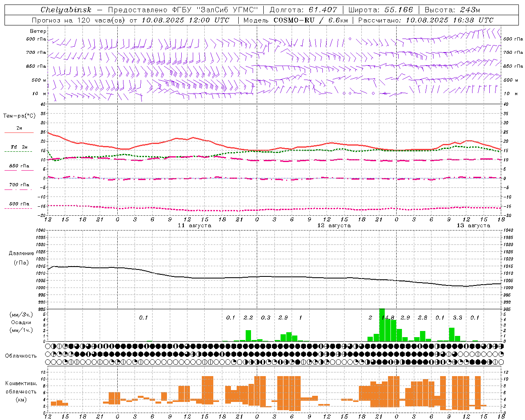This screenshot has width=525, height=420.
Task: Click the "(гПа)" pressure unit label
Action: 21,263
